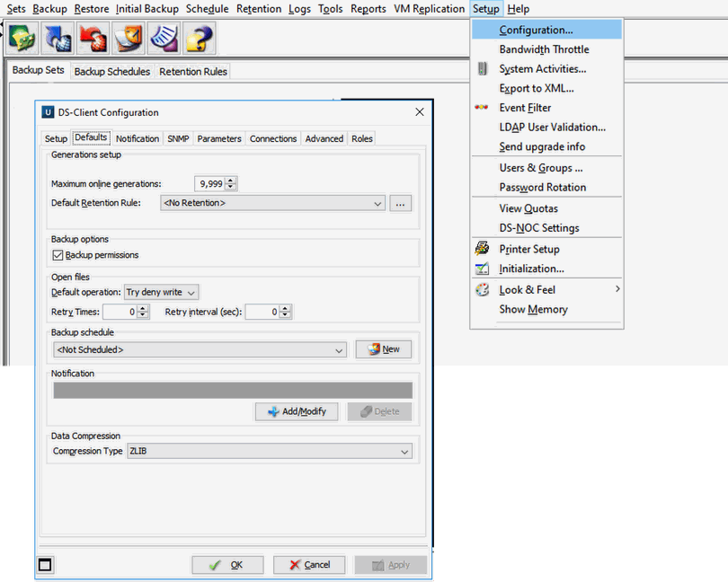Decrease Retry interval with the down arrow
The height and width of the screenshot is (582, 728).
tap(286, 314)
